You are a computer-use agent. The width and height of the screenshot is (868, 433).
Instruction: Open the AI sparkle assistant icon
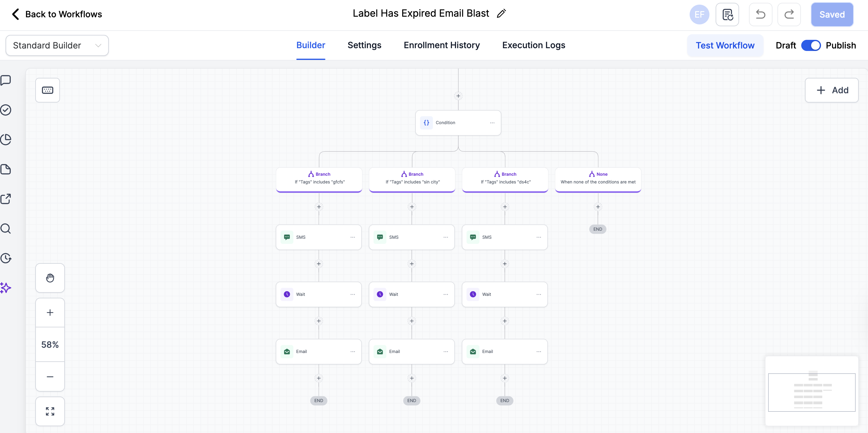click(x=6, y=288)
